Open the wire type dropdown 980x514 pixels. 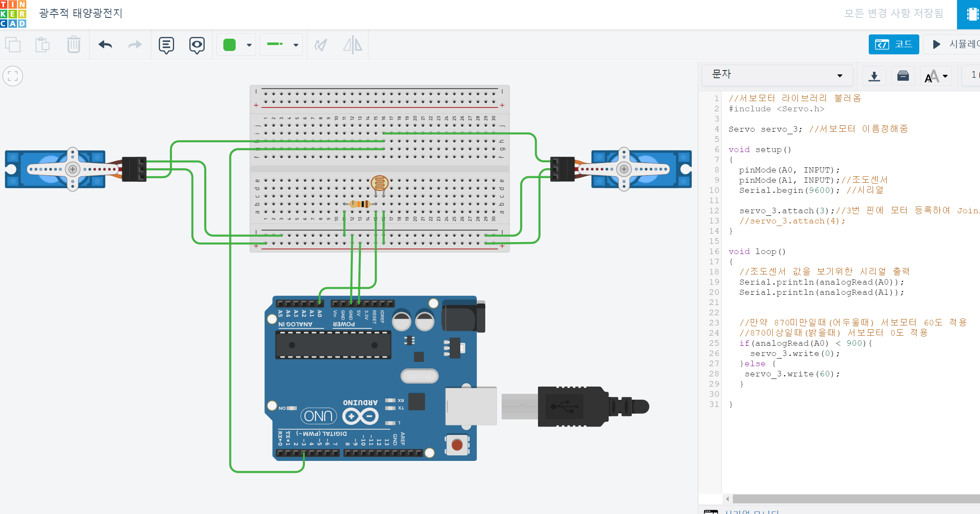(282, 45)
